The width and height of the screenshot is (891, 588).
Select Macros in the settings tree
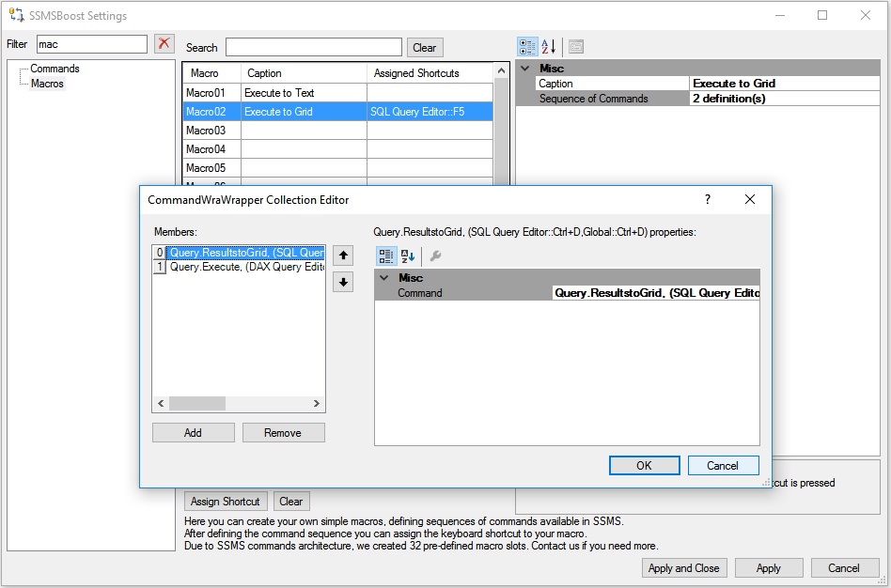coord(47,84)
